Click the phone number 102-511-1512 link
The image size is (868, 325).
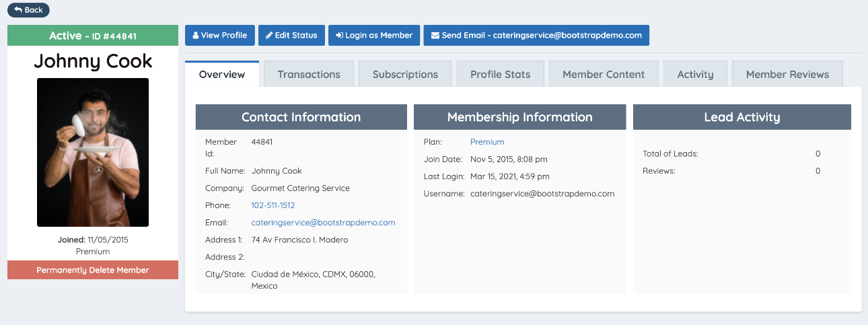pos(273,205)
